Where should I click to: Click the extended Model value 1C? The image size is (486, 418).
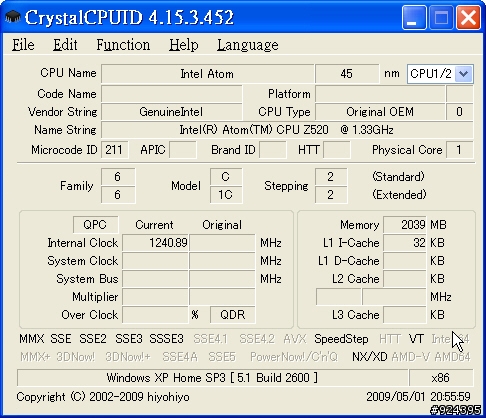(x=226, y=195)
